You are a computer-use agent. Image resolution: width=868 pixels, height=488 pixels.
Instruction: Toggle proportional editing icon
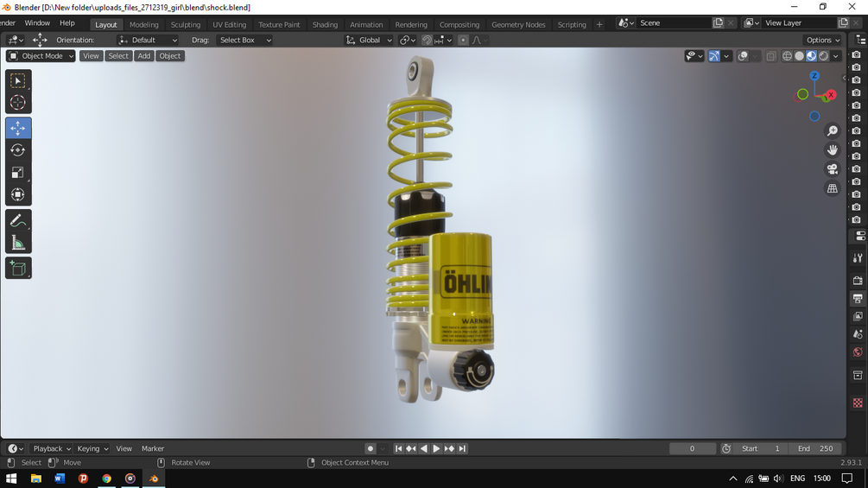pos(463,40)
